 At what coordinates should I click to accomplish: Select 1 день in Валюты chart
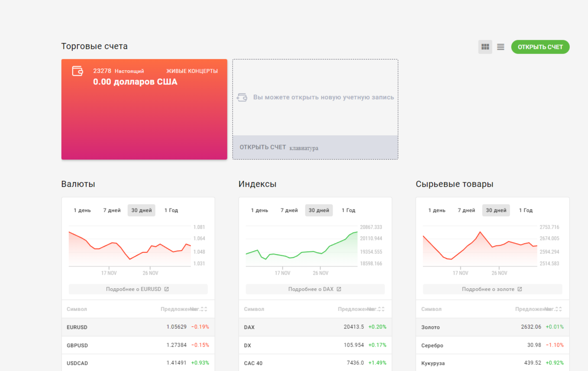[82, 210]
